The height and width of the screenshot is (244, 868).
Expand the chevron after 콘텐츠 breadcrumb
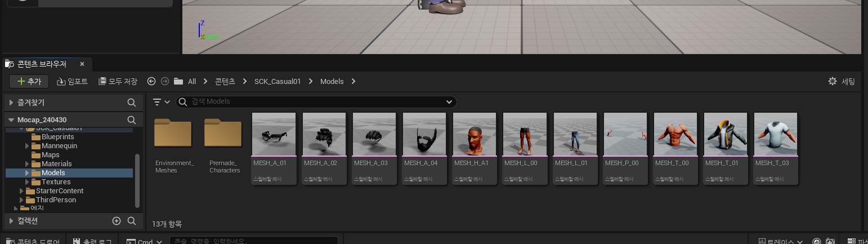pyautogui.click(x=245, y=82)
